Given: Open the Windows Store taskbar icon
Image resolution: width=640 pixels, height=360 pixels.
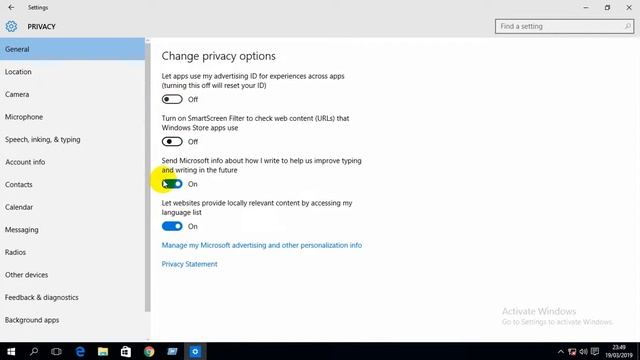Looking at the screenshot, I should [x=126, y=351].
